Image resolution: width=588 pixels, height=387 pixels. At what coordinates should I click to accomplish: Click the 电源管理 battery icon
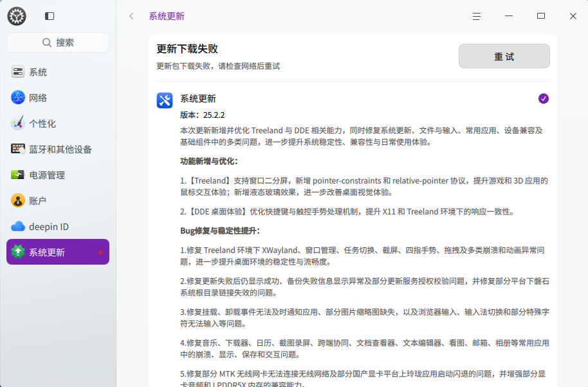pos(17,175)
